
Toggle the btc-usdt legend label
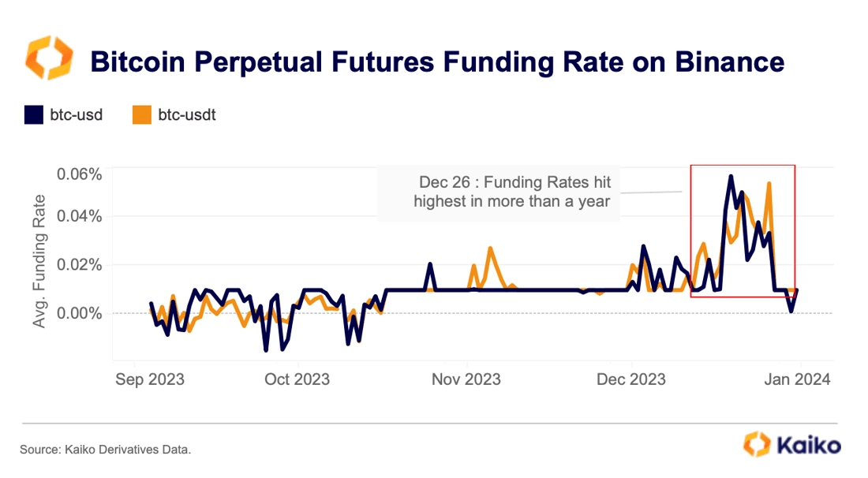coord(186,115)
